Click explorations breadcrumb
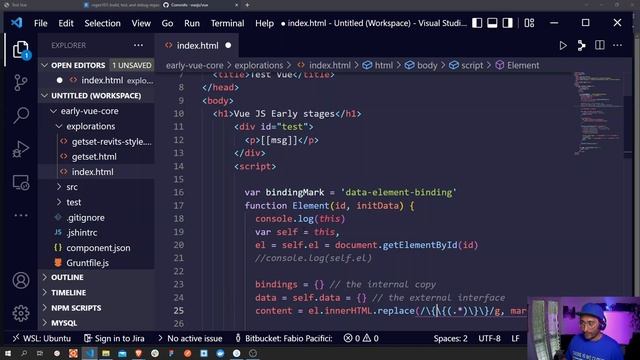 [258, 65]
